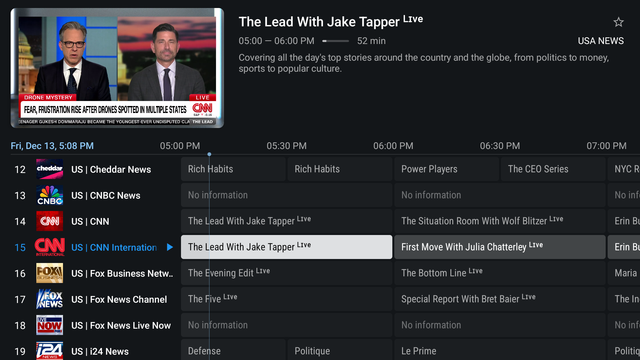The image size is (640, 360).
Task: Select channel US | CNN
Action: [x=90, y=222]
